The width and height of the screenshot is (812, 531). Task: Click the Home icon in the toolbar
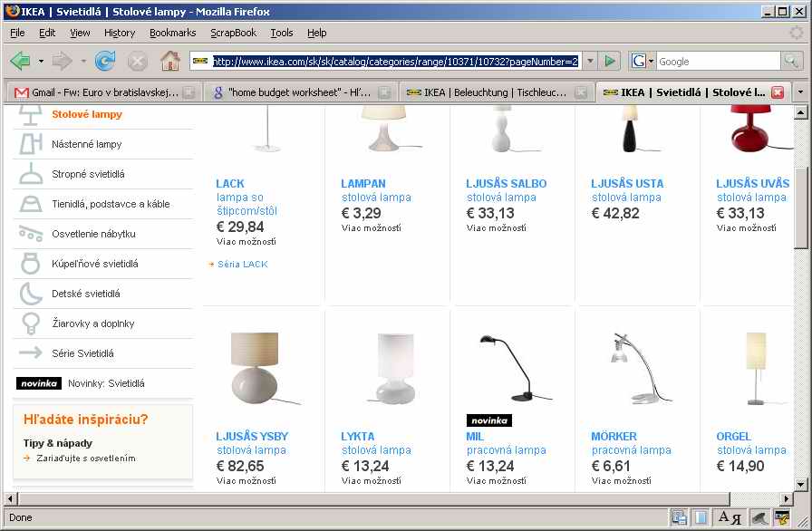point(169,61)
